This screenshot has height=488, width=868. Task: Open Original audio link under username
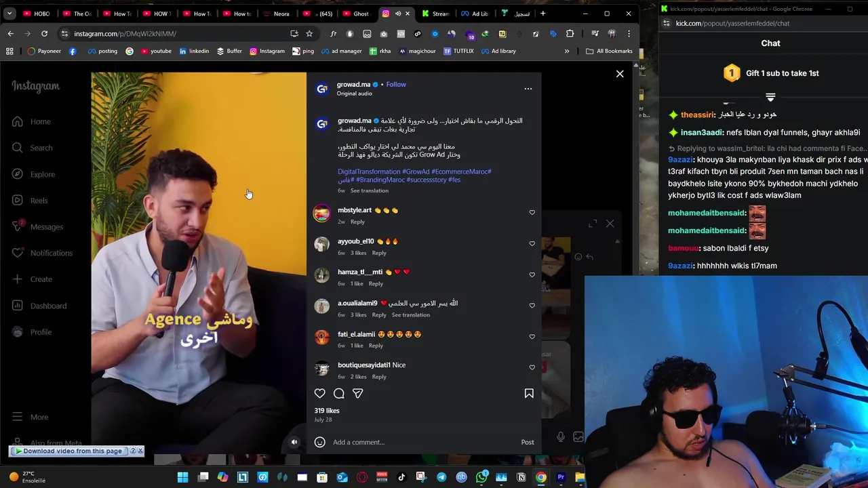(355, 94)
